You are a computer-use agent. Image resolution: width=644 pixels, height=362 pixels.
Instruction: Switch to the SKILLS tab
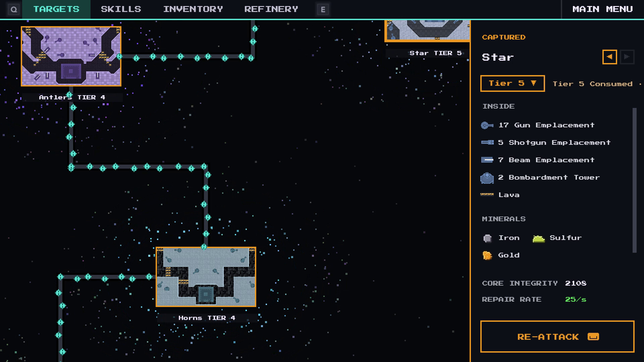pos(121,9)
